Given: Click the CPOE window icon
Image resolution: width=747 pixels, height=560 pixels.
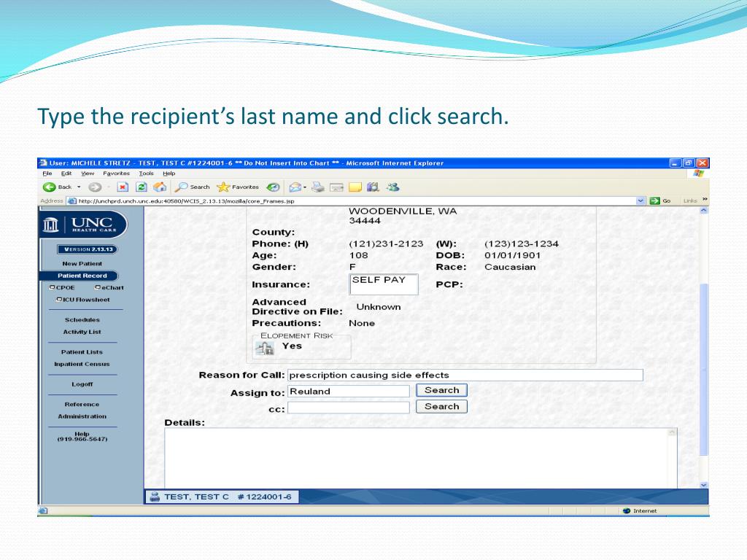Looking at the screenshot, I should click(53, 287).
